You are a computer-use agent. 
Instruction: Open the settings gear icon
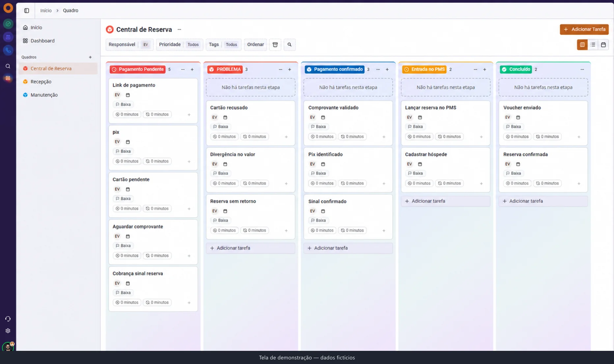[8, 331]
